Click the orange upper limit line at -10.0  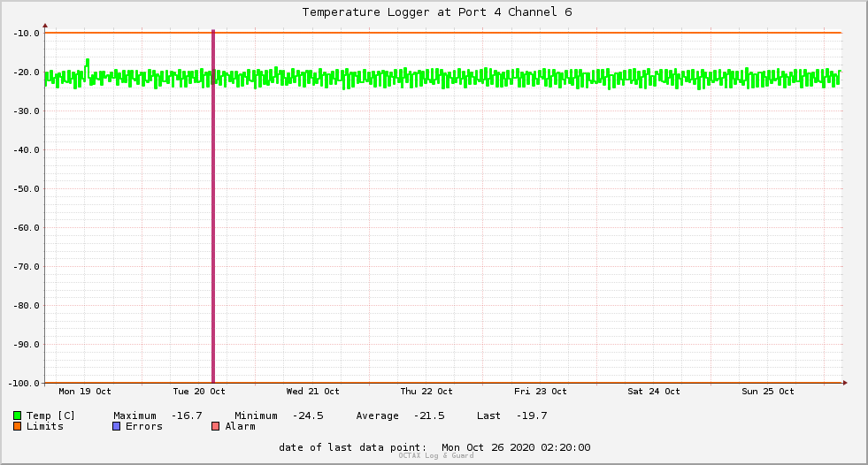[443, 33]
